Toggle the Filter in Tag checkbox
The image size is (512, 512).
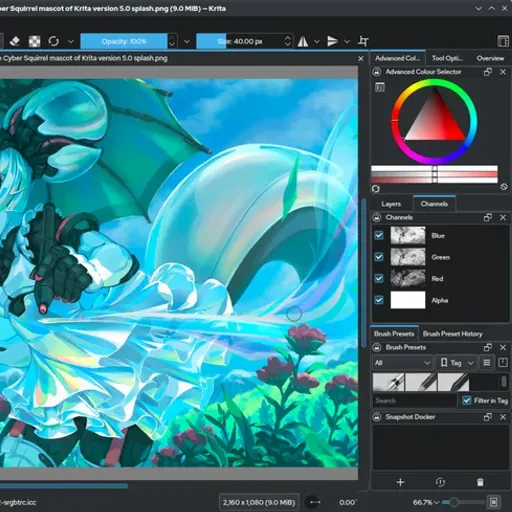467,400
